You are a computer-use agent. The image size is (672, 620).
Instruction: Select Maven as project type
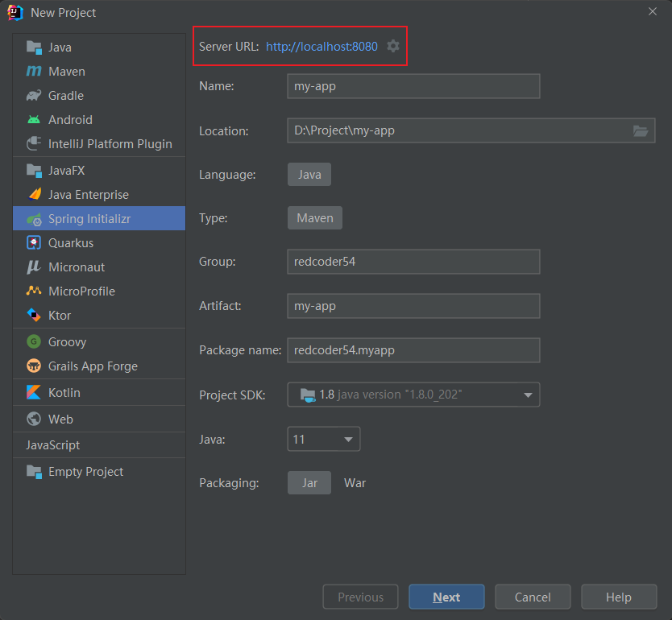click(x=315, y=218)
